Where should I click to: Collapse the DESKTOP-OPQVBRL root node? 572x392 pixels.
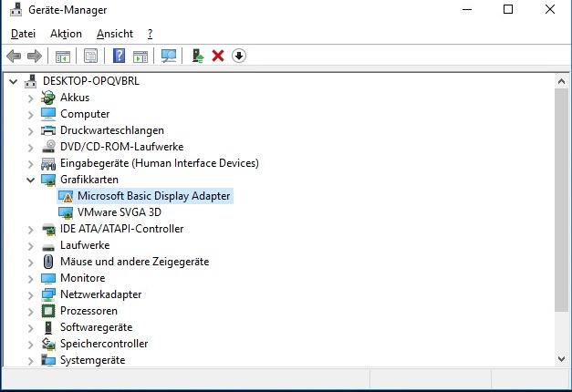[13, 81]
